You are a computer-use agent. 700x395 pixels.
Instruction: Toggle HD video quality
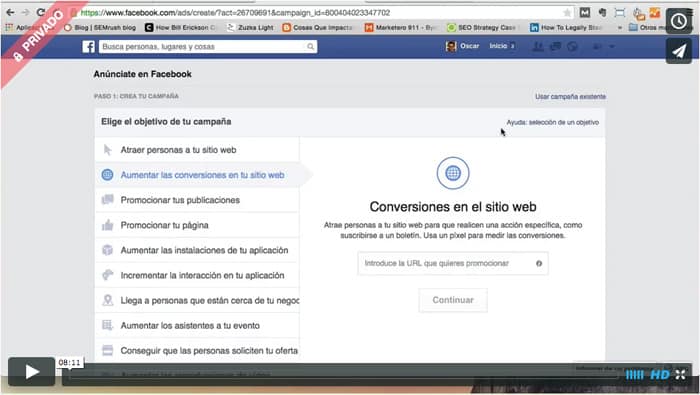pos(659,375)
